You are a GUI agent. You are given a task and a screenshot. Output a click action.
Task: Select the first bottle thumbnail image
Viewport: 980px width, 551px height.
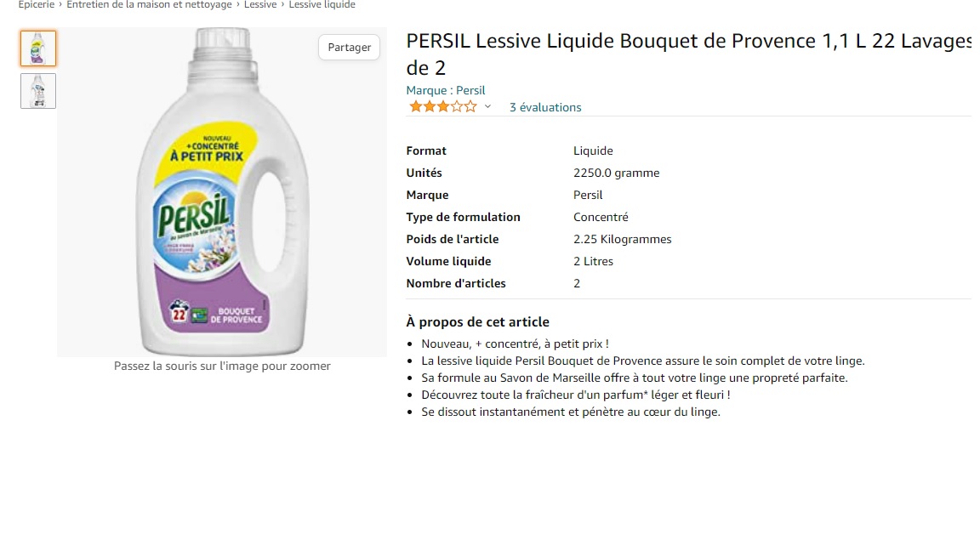pos(38,48)
